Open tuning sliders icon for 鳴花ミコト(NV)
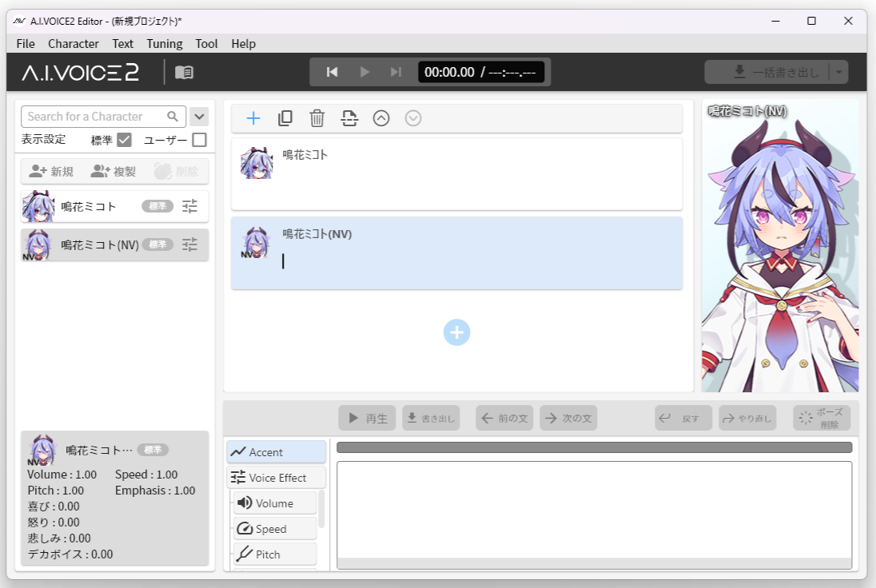 [189, 244]
